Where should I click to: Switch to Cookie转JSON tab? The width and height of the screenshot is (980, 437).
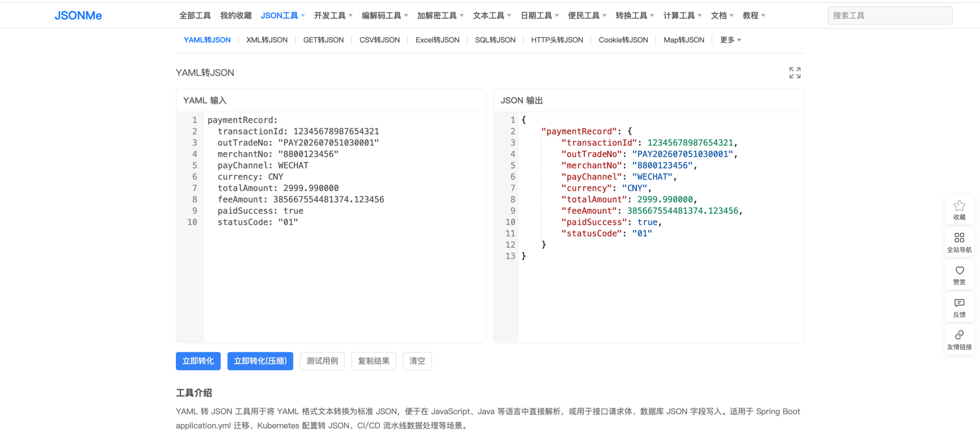623,40
